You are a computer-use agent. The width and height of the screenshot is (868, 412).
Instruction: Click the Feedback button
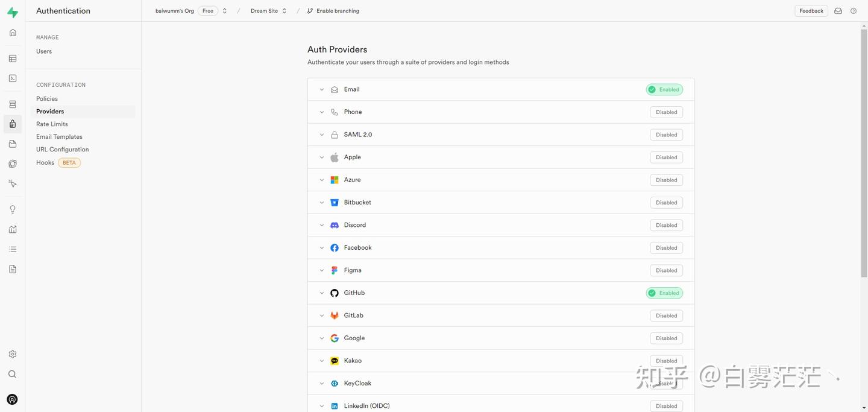(811, 11)
